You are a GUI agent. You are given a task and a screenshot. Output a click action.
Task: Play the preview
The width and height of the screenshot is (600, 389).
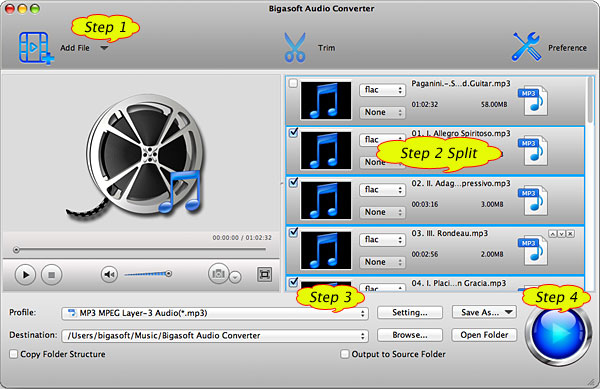coord(25,275)
